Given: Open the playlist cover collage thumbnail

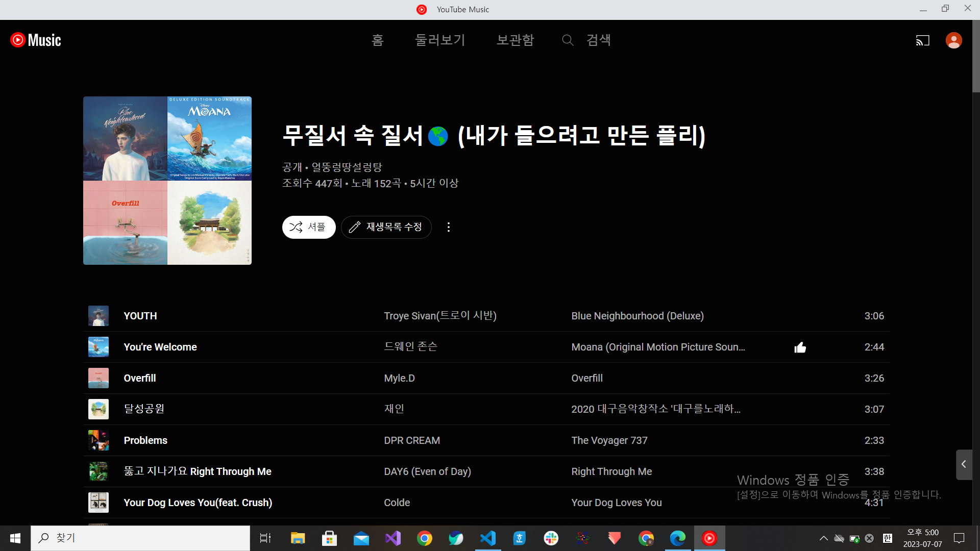Looking at the screenshot, I should [167, 181].
